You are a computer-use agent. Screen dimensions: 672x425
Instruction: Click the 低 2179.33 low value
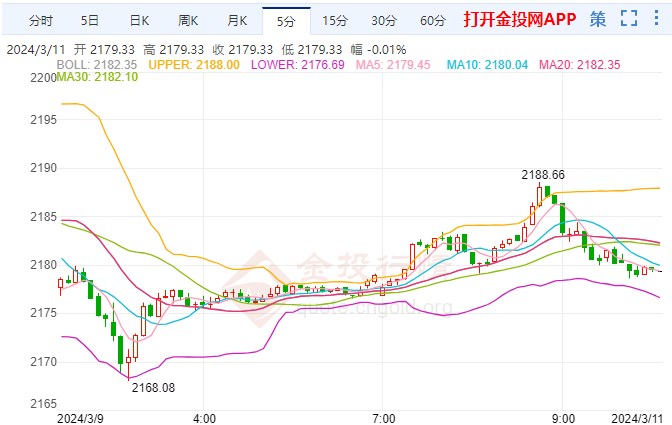[x=312, y=50]
